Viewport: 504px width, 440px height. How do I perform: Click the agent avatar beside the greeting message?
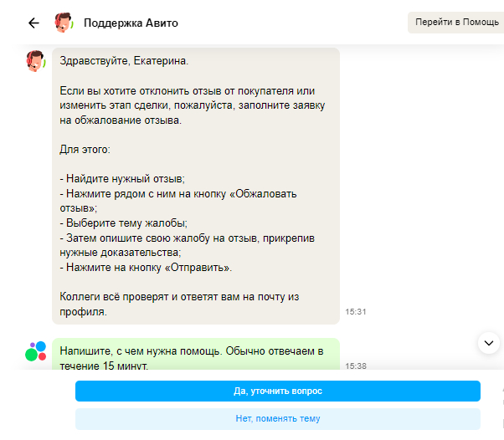pyautogui.click(x=35, y=61)
